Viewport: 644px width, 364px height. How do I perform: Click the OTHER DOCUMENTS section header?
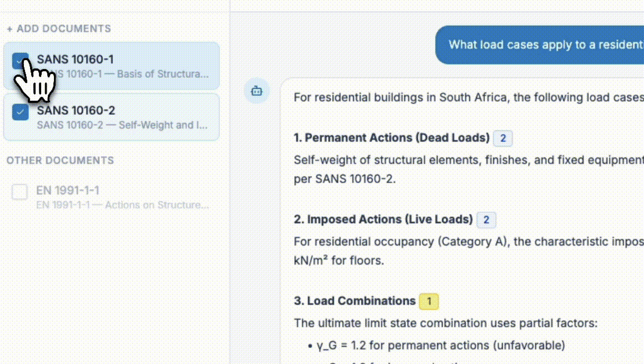(61, 160)
